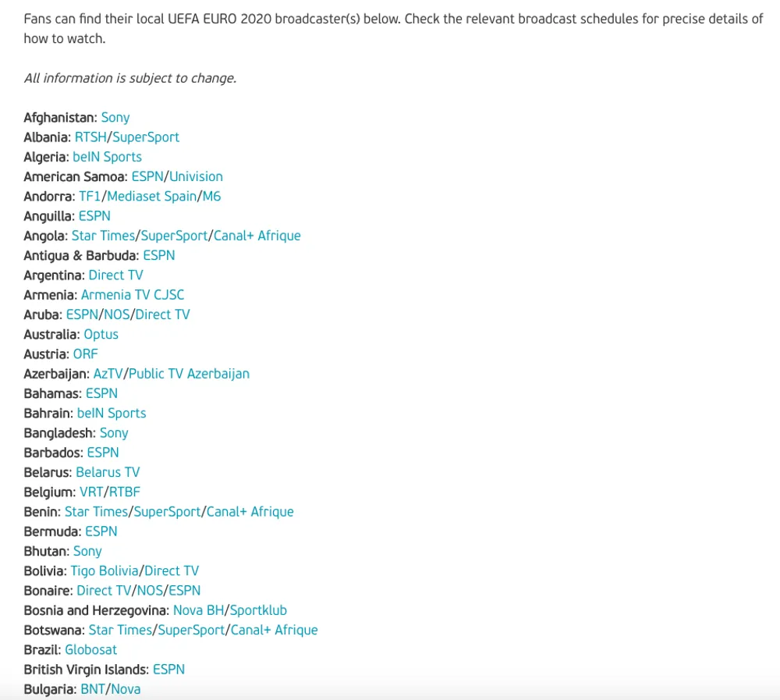
Task: Open the M6 link for Andorra
Action: (x=211, y=196)
